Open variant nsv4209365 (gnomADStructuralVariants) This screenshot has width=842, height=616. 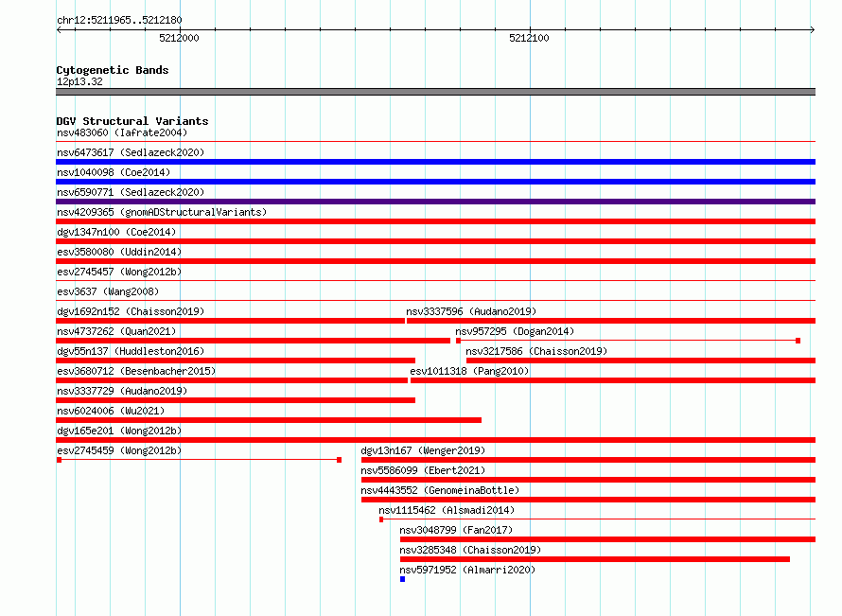162,212
